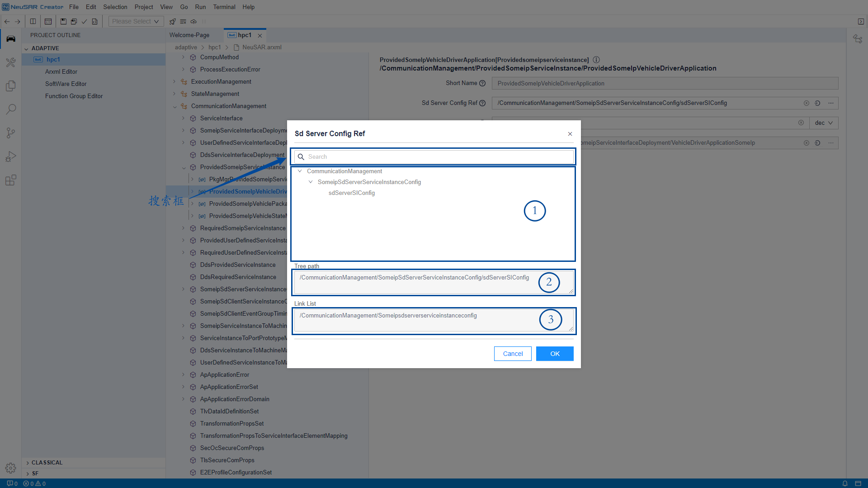
Task: Click the notification bell in status bar
Action: 844,483
